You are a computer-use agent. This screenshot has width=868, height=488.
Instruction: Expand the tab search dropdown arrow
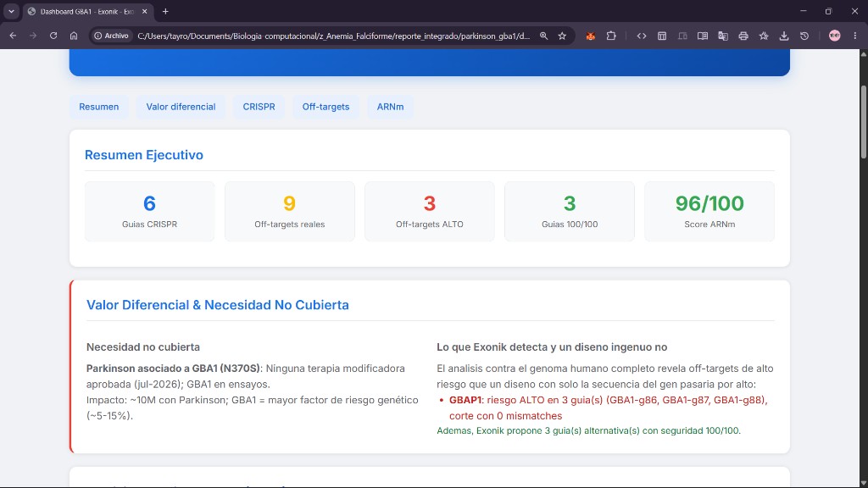point(11,11)
